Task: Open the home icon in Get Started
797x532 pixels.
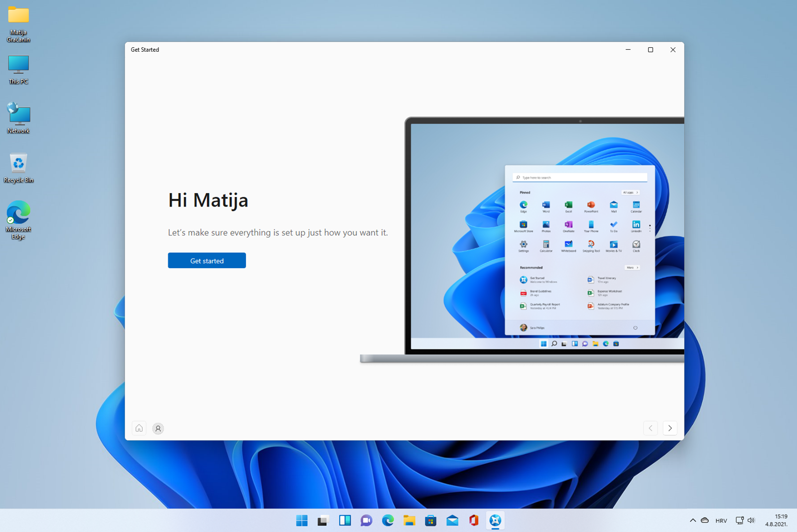Action: coord(139,428)
